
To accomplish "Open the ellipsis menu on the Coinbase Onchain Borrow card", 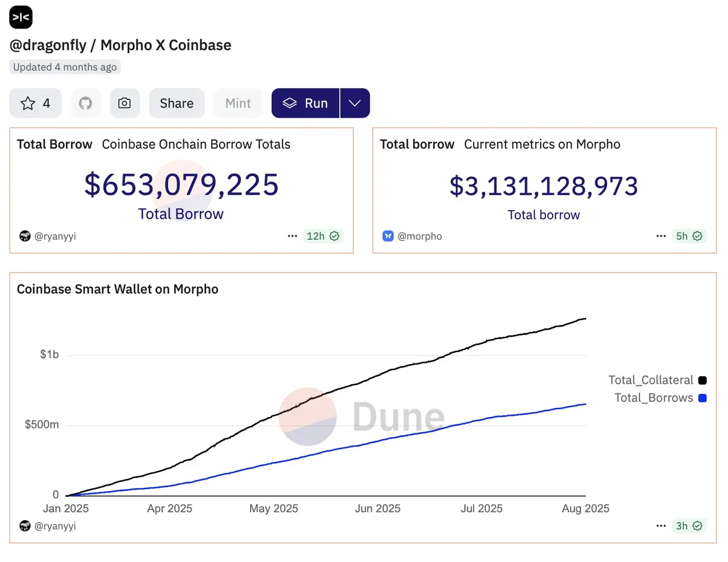I will [292, 235].
